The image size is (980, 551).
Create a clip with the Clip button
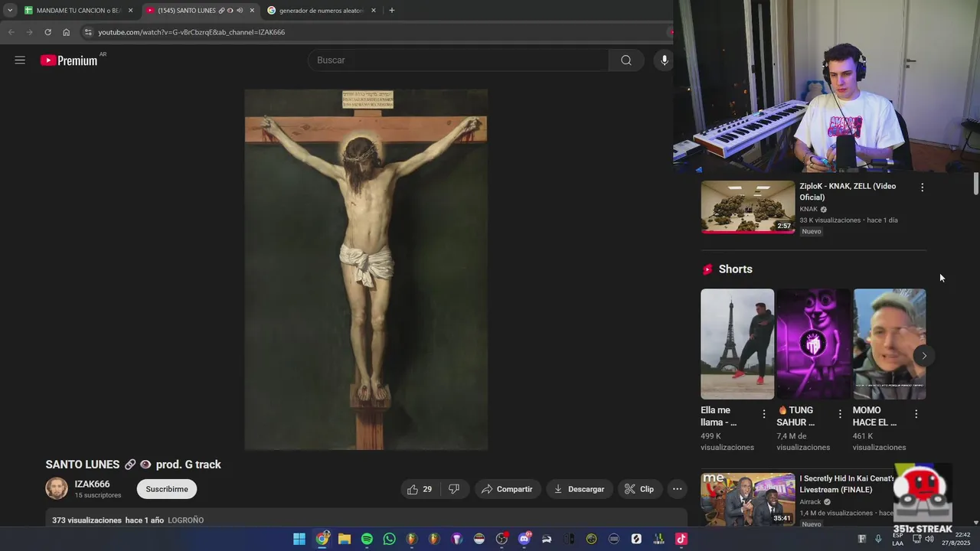tap(639, 489)
